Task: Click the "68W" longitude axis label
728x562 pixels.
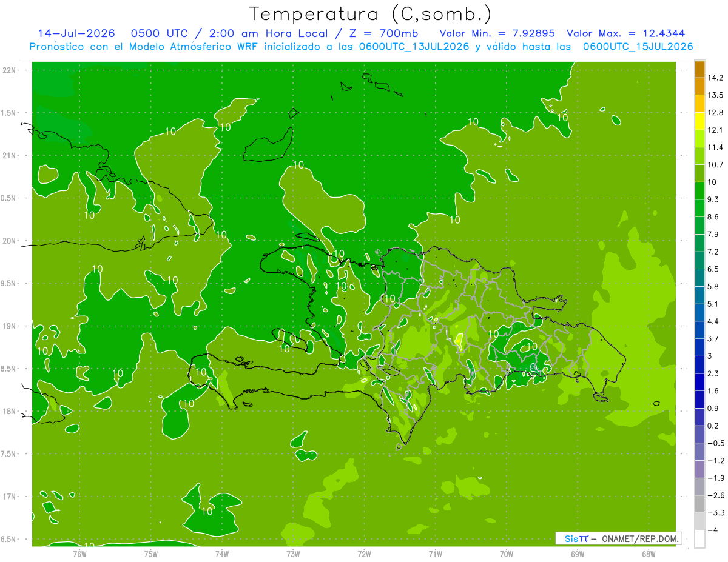Action: click(649, 554)
